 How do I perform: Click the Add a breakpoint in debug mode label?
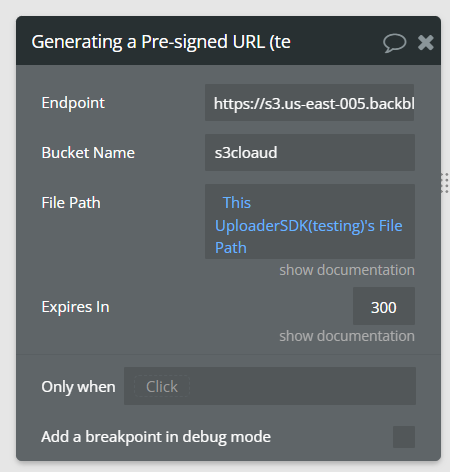[156, 437]
